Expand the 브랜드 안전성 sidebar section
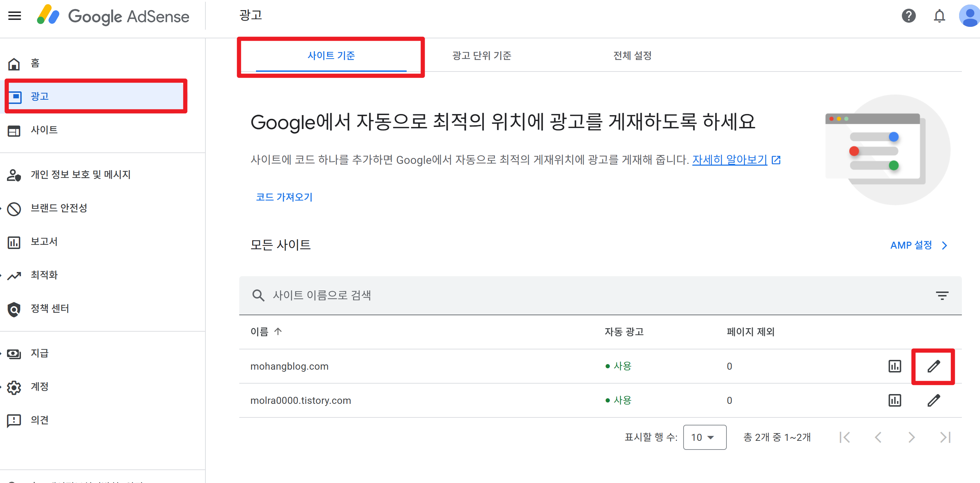 tap(59, 208)
